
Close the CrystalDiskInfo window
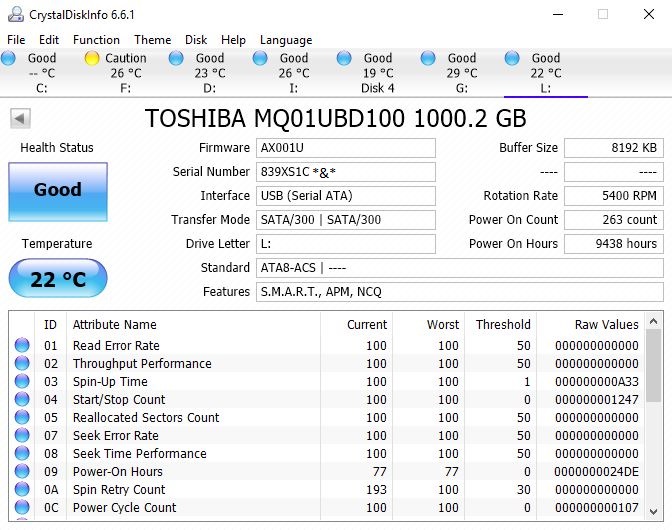tap(649, 14)
